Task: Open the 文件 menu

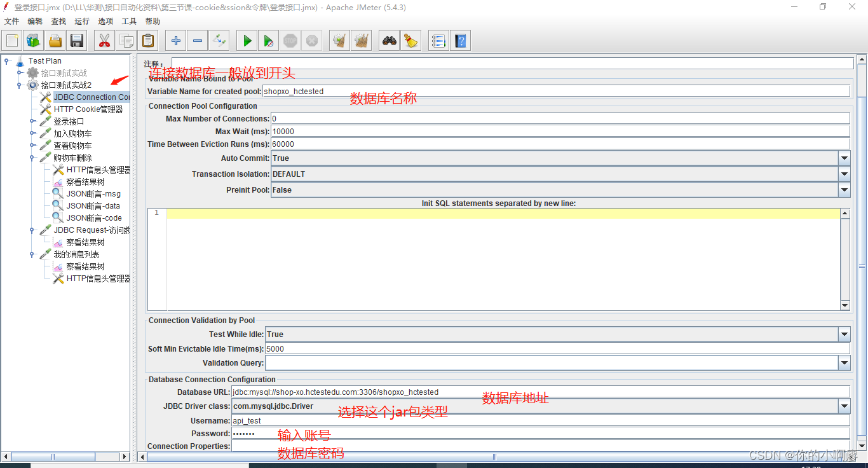Action: tap(12, 22)
